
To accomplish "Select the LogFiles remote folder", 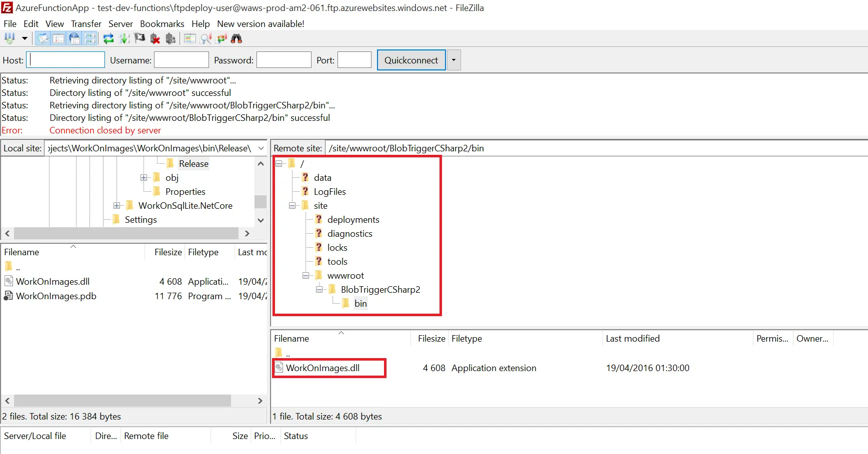I will (x=330, y=192).
